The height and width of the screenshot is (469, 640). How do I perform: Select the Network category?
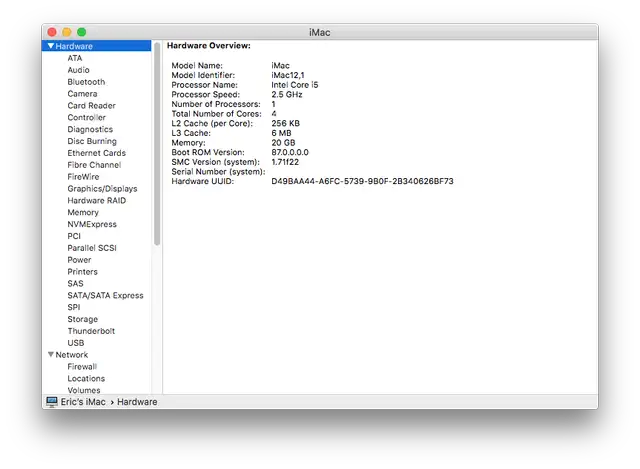tap(71, 354)
